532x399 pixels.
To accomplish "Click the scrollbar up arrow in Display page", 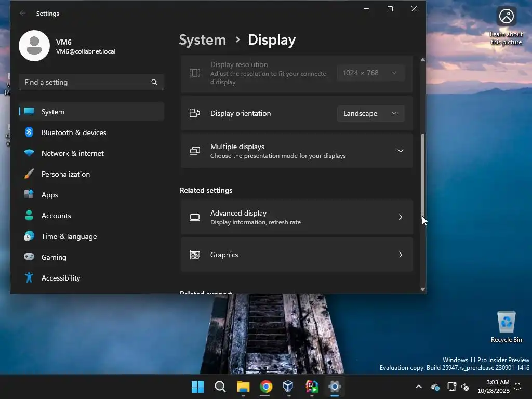I will click(x=423, y=60).
